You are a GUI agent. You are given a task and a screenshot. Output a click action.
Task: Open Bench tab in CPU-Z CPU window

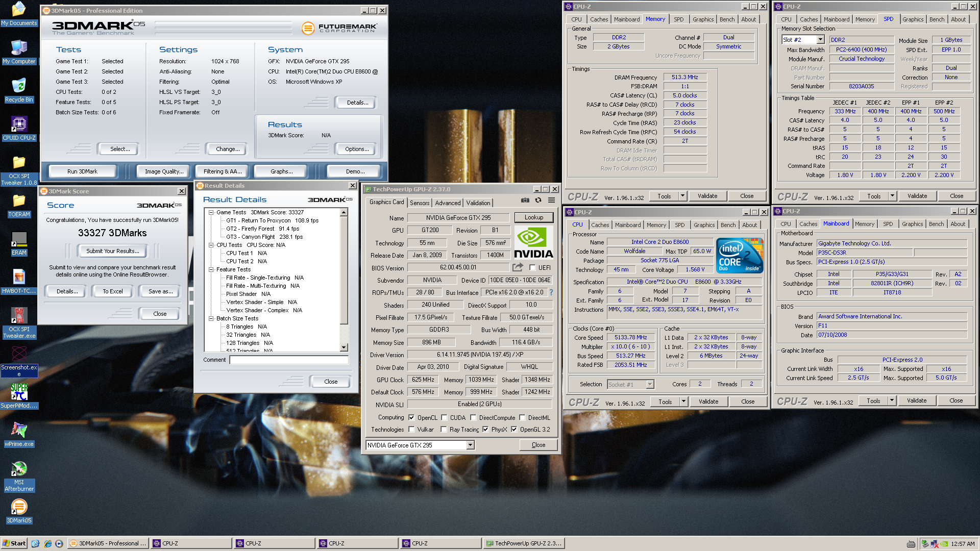(728, 225)
